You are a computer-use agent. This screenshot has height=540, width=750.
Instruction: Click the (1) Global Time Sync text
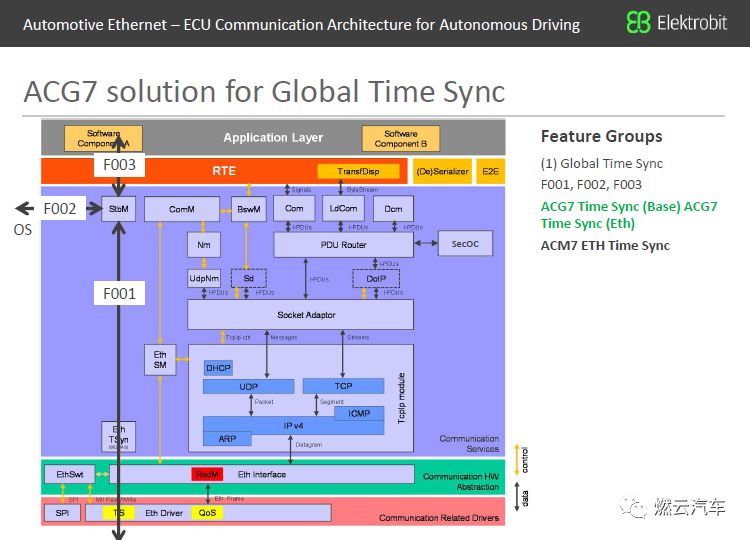coord(602,164)
